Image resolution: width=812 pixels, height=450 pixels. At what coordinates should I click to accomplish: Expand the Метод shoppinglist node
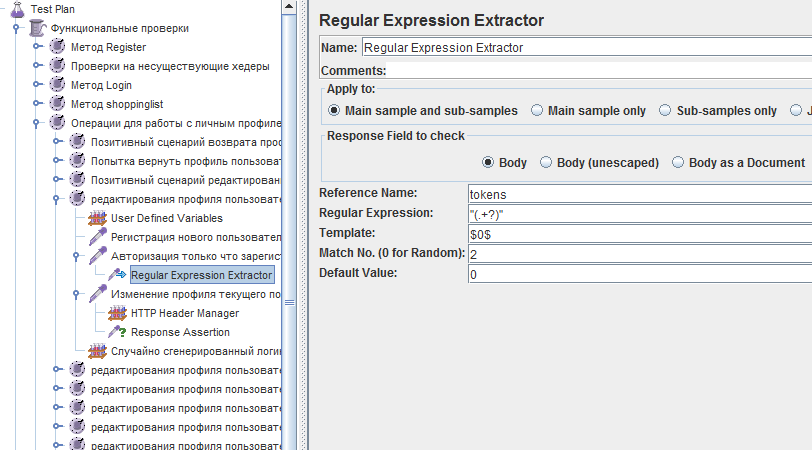point(37,104)
